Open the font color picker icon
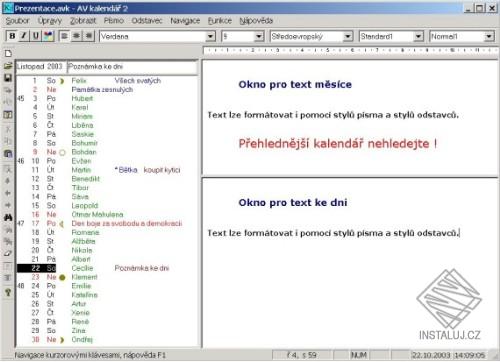Viewport: 500px width, 362px height. click(x=49, y=36)
